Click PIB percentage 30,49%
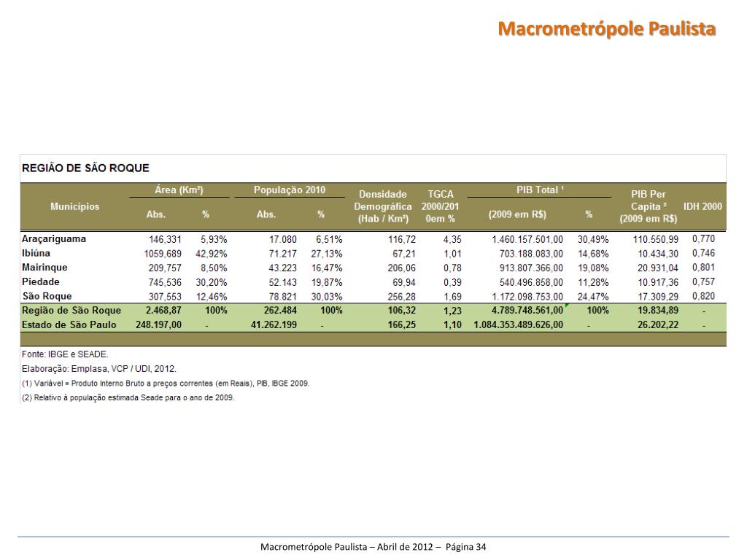This screenshot has height=560, width=747. point(593,239)
